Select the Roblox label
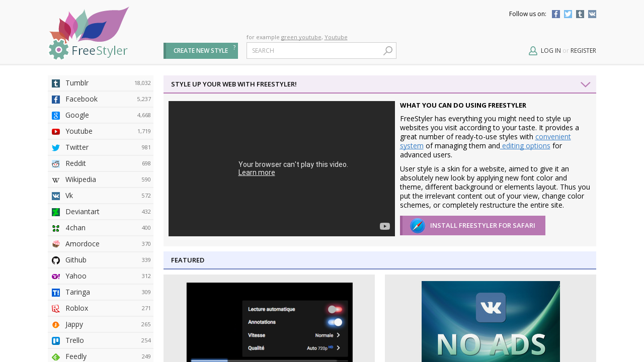 (77, 309)
